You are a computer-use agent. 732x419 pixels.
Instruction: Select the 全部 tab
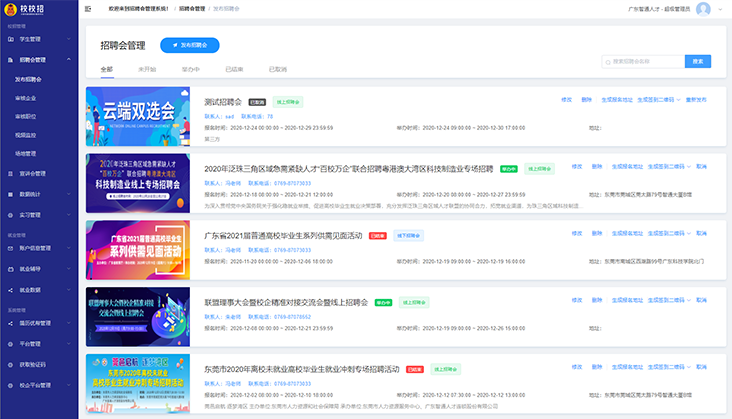click(107, 69)
